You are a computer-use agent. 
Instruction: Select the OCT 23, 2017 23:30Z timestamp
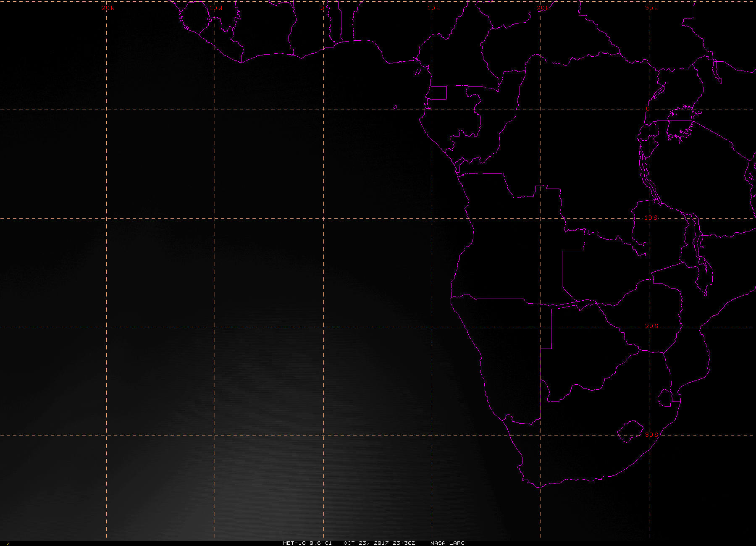(379, 543)
